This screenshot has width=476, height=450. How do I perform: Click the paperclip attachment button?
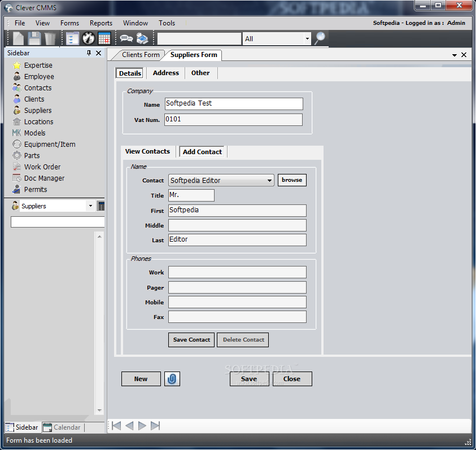172,379
